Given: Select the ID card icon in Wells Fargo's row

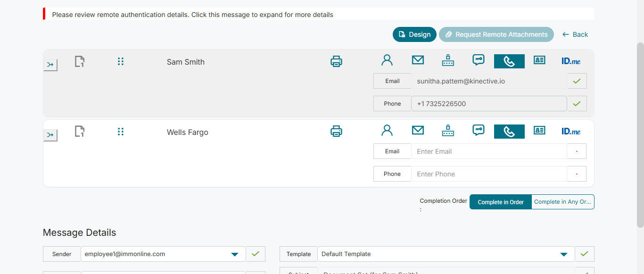Looking at the screenshot, I should point(539,131).
